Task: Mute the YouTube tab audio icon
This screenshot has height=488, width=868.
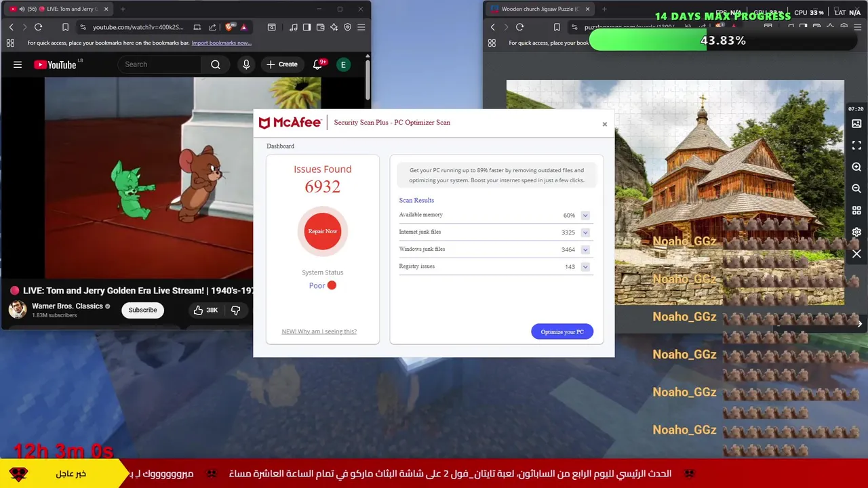Action: (x=22, y=9)
